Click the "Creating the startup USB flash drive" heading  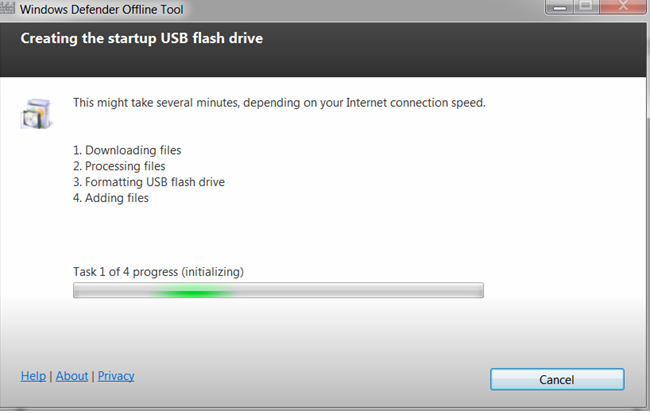pos(142,38)
